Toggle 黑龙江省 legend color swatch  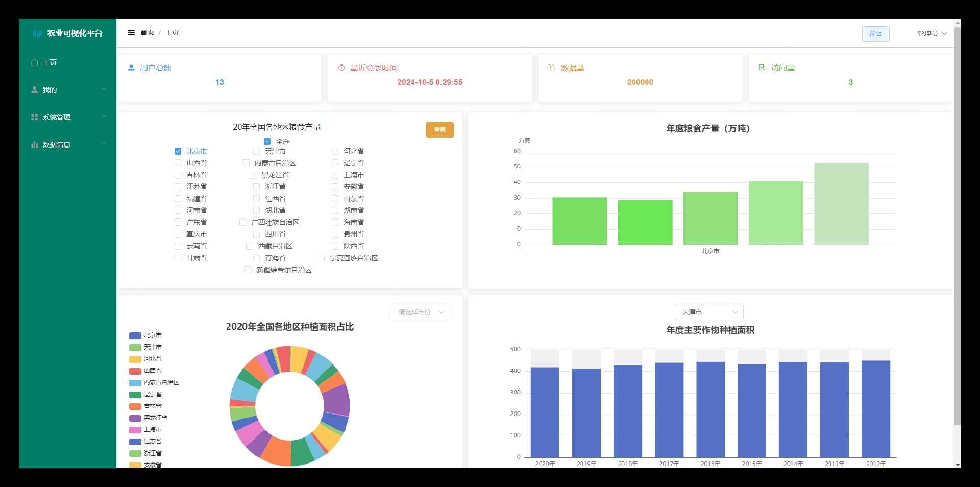[135, 418]
